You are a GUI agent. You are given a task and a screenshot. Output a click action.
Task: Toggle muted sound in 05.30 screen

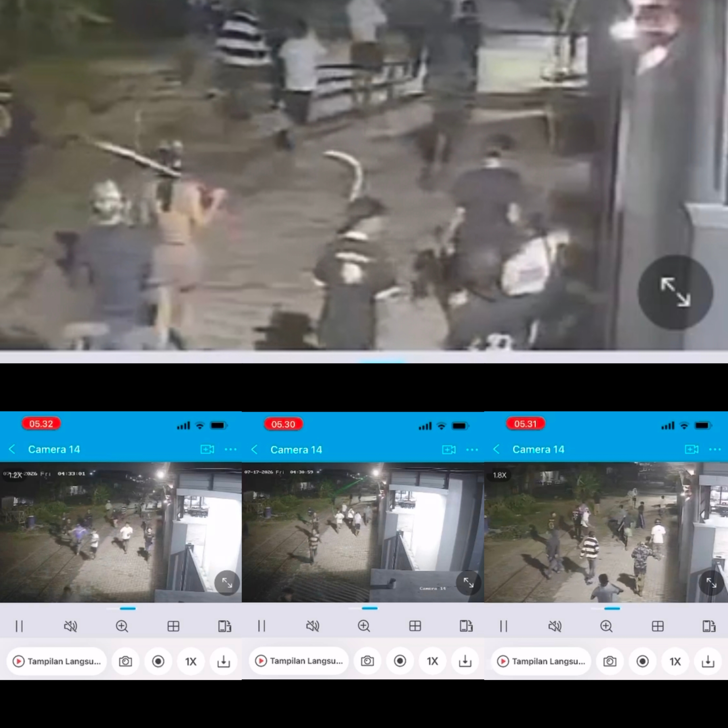pos(313,626)
